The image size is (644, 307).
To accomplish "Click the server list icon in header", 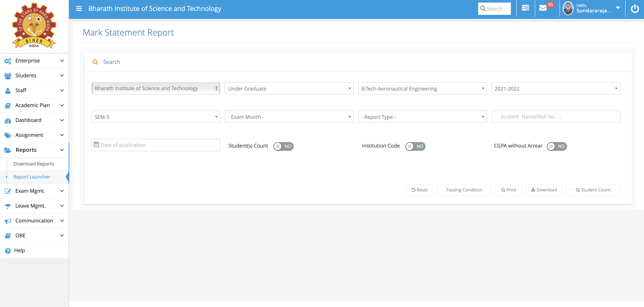I will click(525, 8).
